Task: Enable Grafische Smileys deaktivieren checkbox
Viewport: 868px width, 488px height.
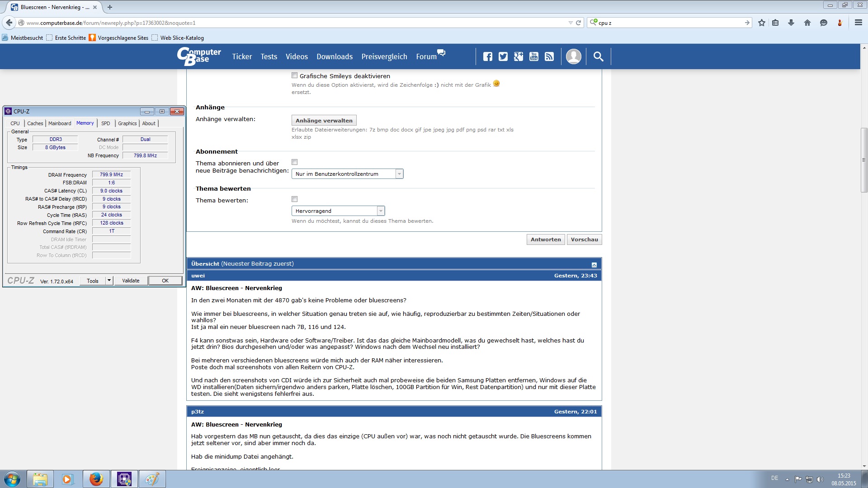Action: click(295, 75)
